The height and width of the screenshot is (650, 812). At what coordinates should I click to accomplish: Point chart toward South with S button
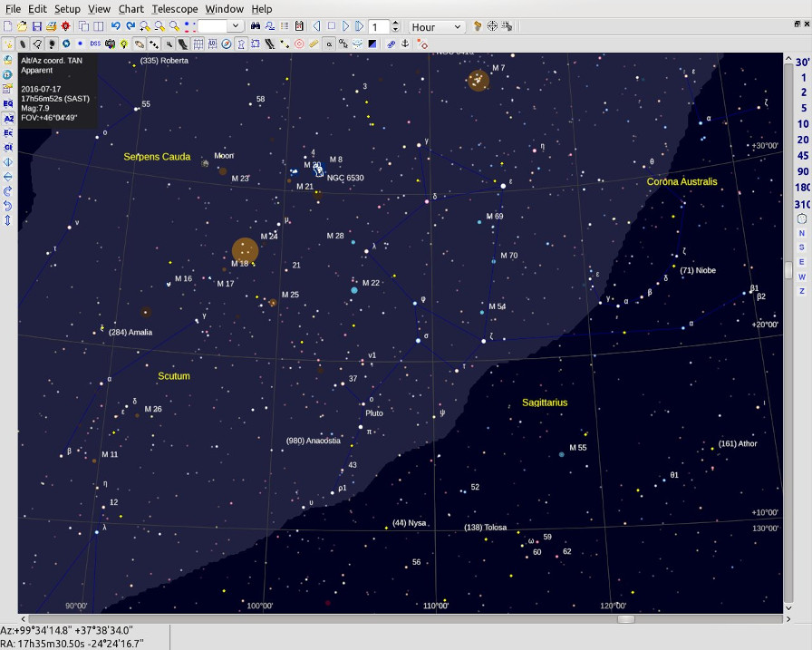click(802, 247)
